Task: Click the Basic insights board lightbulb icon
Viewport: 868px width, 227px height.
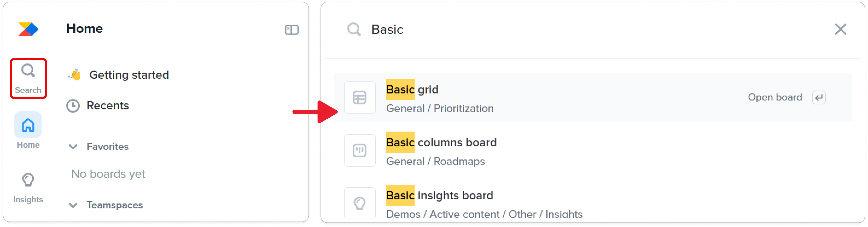Action: tap(360, 203)
